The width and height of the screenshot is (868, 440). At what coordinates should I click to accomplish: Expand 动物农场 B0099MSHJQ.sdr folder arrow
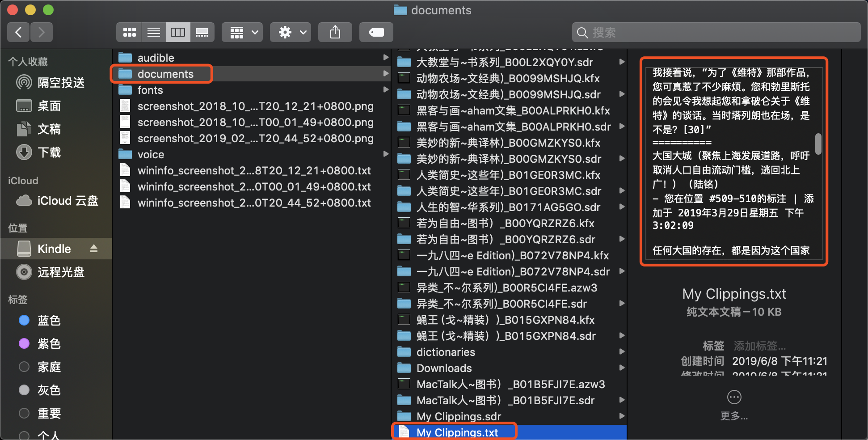tap(622, 94)
